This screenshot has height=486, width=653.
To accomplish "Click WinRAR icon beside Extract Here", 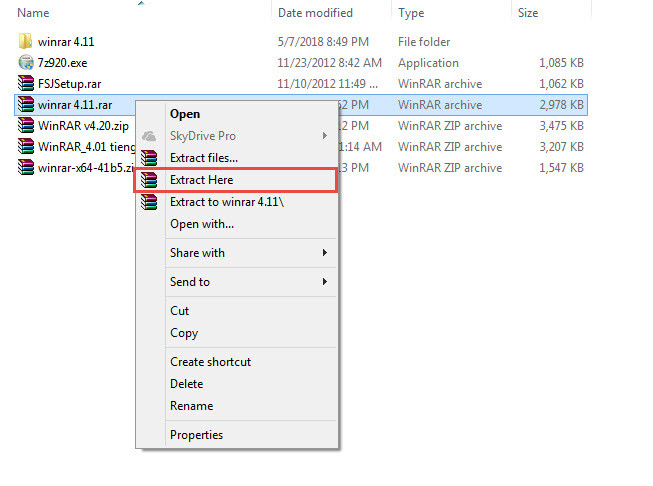I will coord(149,180).
